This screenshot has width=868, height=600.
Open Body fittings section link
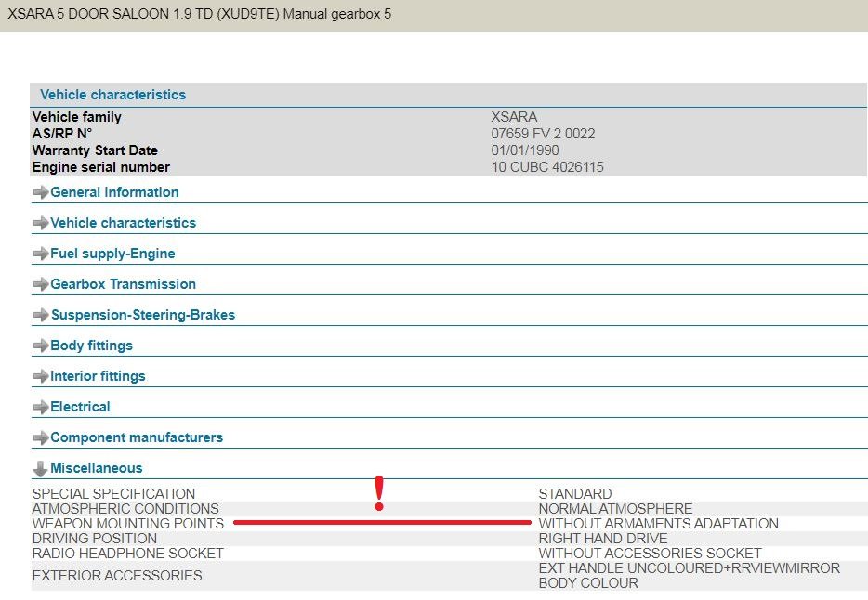pos(91,346)
